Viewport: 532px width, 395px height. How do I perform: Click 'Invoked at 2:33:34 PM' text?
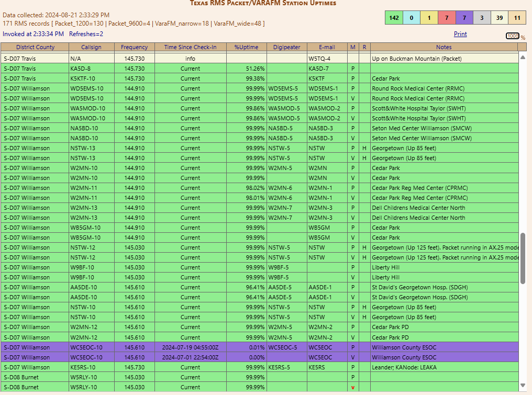click(x=34, y=34)
